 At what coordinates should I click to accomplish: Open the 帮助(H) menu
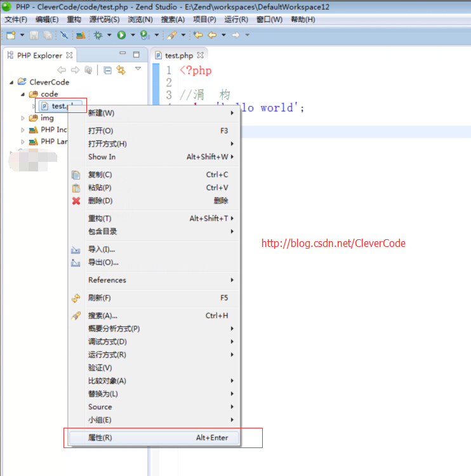(303, 20)
